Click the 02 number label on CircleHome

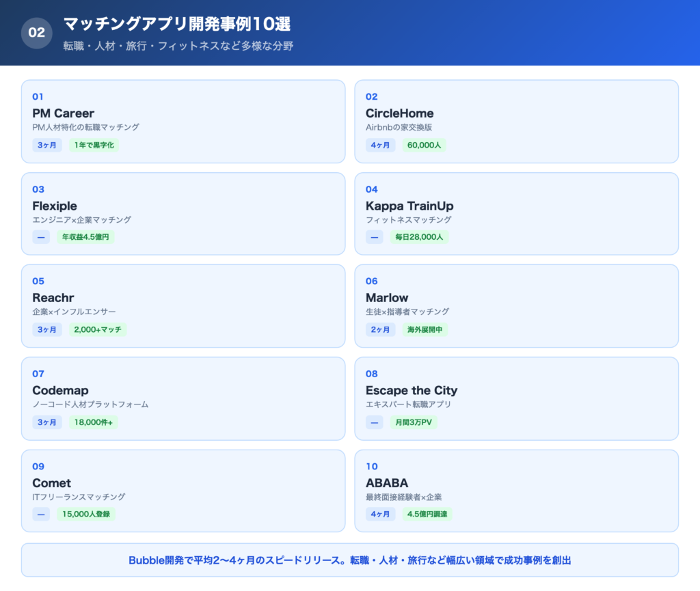(373, 97)
